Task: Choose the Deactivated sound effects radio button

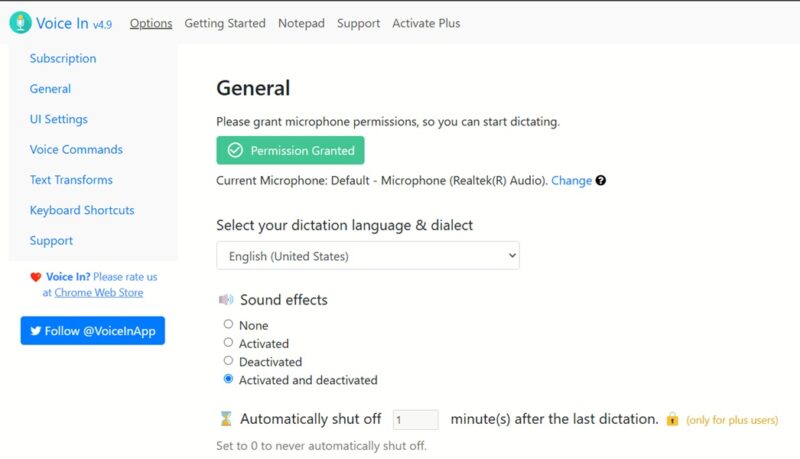Action: pos(228,361)
